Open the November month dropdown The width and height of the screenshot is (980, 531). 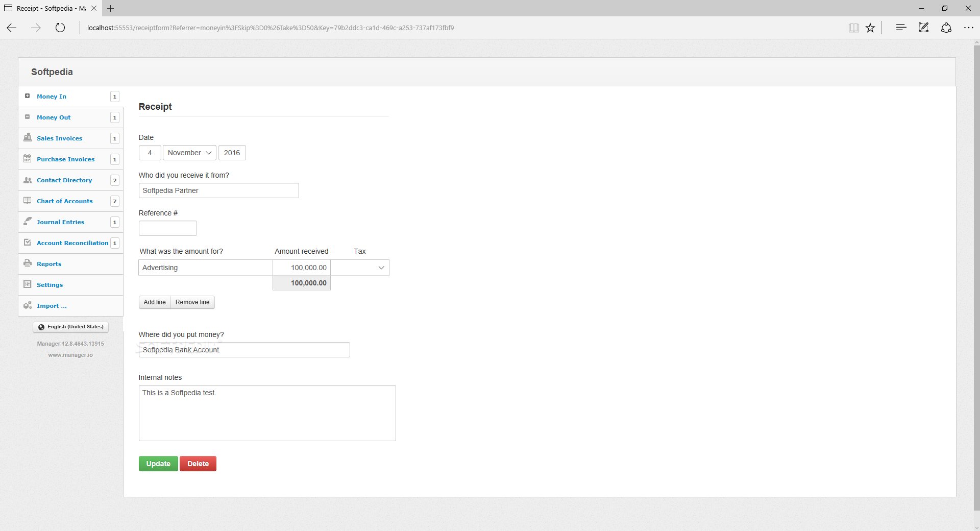(x=189, y=153)
